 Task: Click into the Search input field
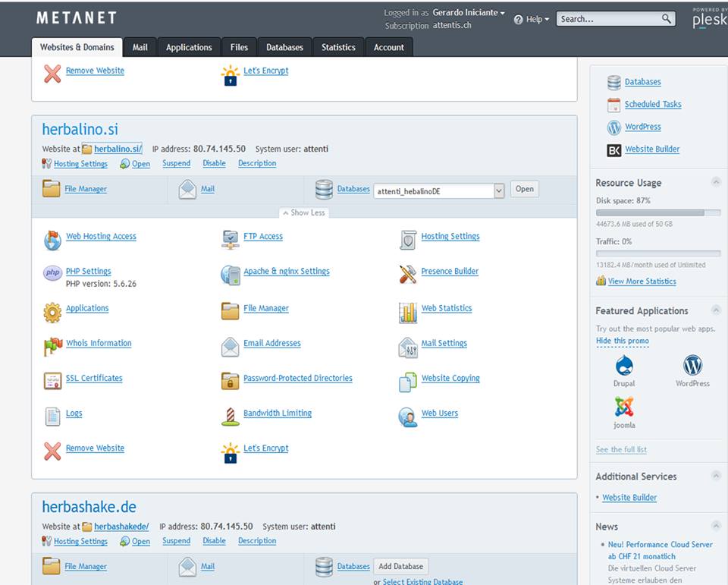609,19
